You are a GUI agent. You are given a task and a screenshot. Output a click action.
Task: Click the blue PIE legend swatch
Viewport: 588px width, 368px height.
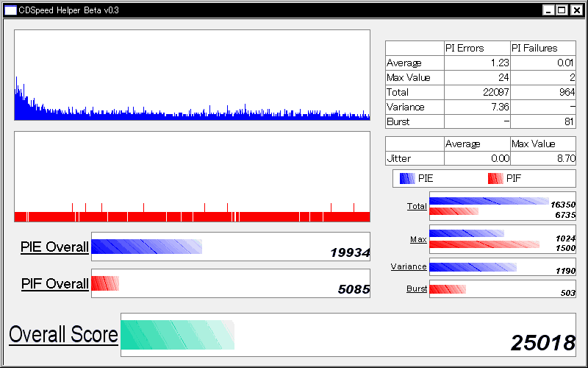(x=407, y=178)
